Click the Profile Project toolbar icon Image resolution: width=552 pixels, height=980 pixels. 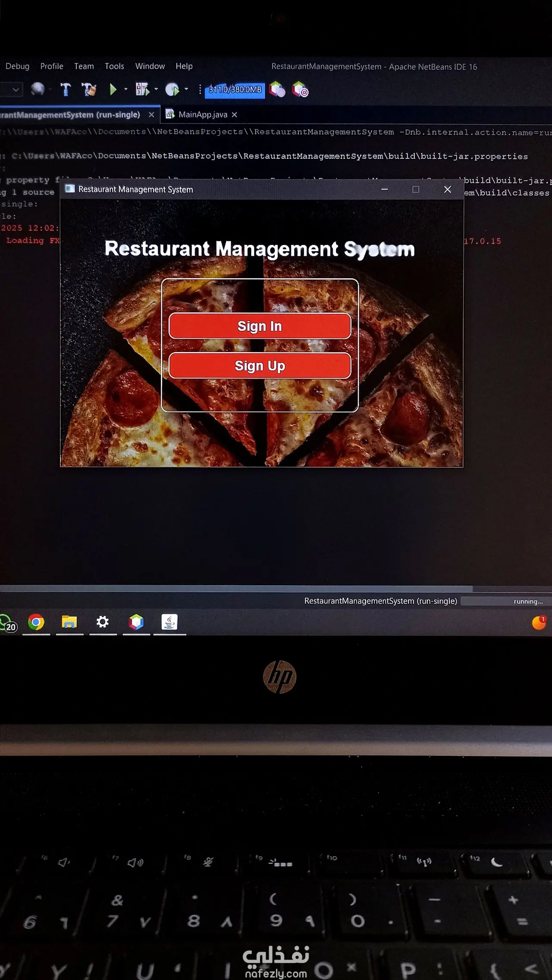click(x=172, y=89)
